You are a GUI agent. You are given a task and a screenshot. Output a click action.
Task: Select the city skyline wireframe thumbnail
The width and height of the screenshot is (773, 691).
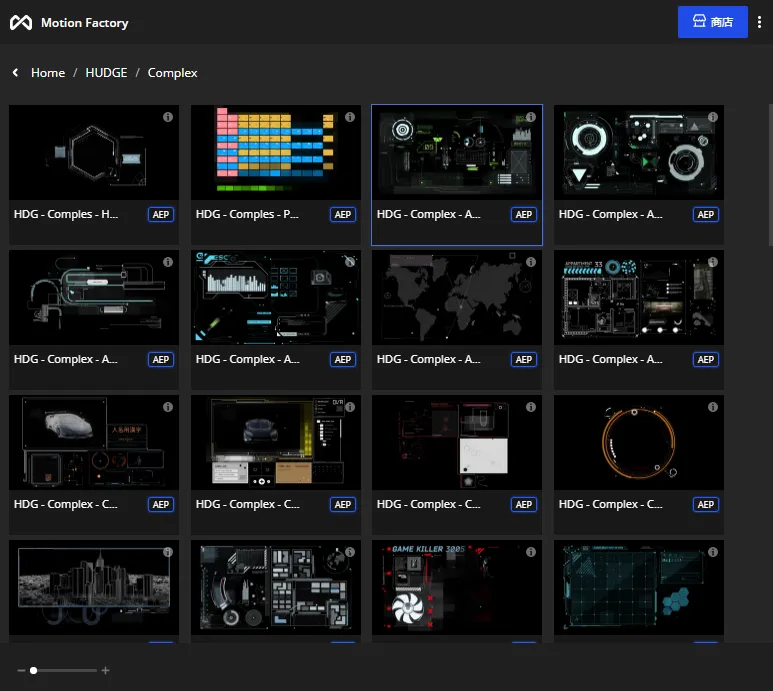pyautogui.click(x=94, y=587)
